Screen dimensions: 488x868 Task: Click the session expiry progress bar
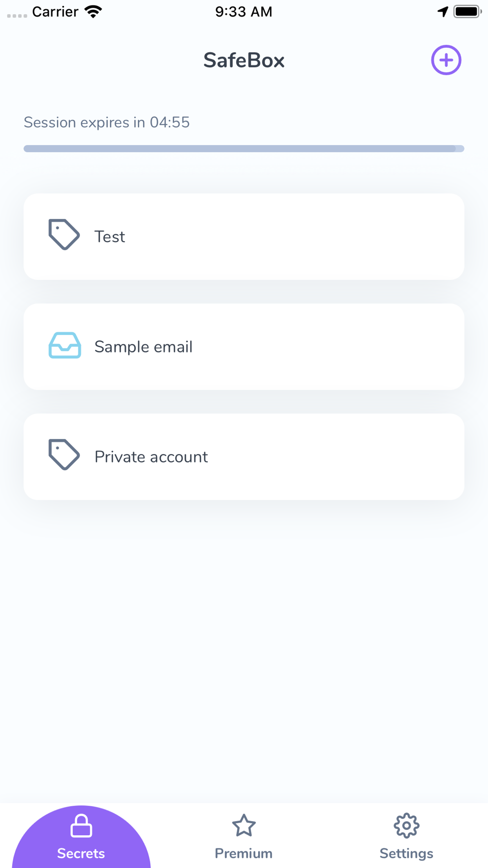pyautogui.click(x=244, y=148)
